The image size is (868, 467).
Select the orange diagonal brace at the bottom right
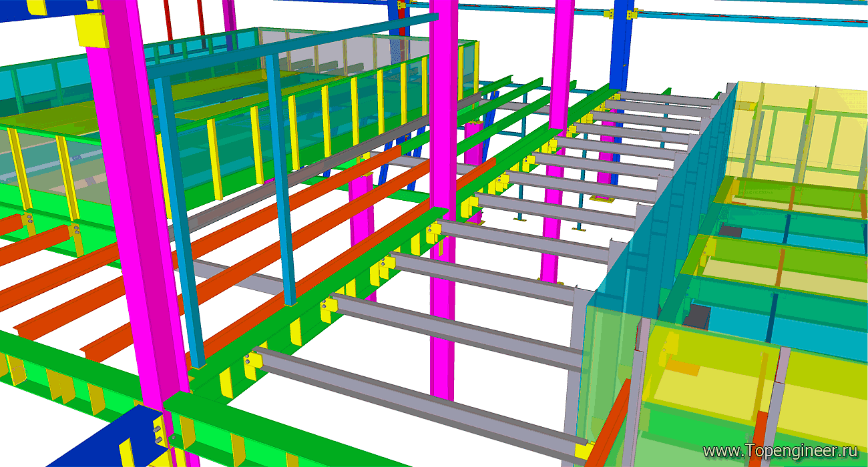click(x=608, y=422)
